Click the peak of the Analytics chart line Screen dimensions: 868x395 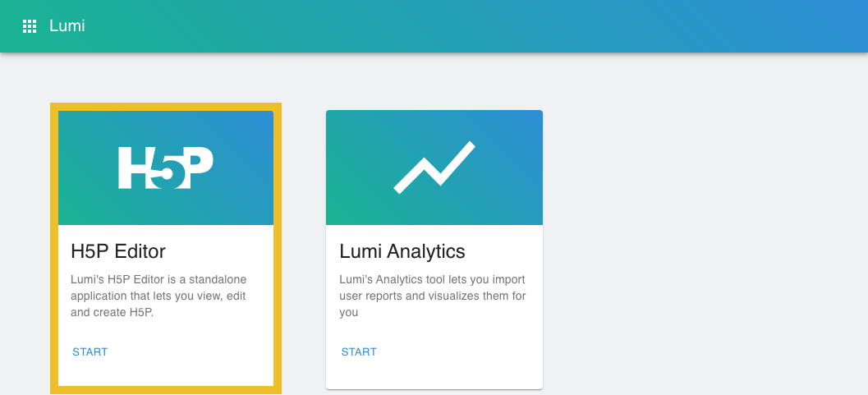[471, 146]
